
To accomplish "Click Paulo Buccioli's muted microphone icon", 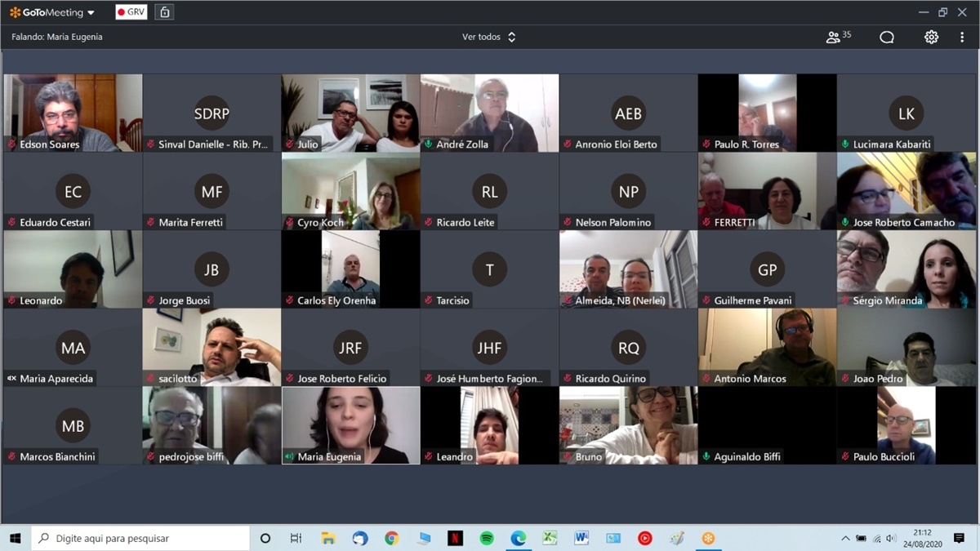I will [x=845, y=456].
